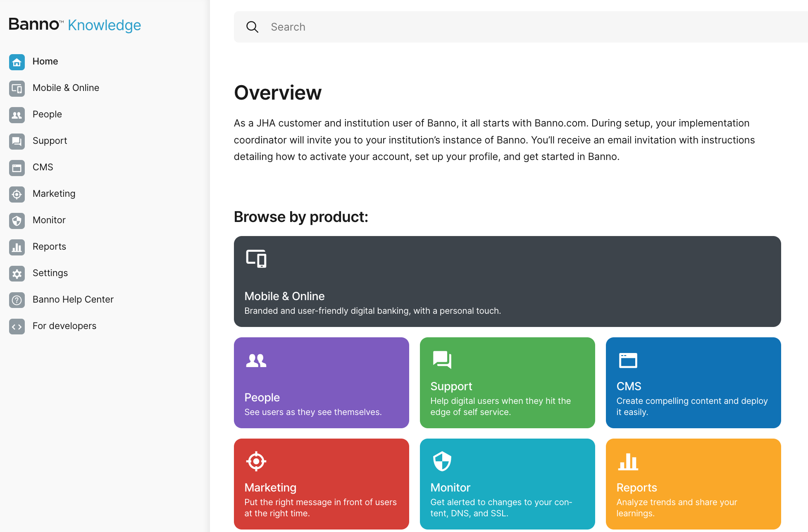The height and width of the screenshot is (532, 808).
Task: Open For developers via the code brackets icon
Action: pos(17,327)
